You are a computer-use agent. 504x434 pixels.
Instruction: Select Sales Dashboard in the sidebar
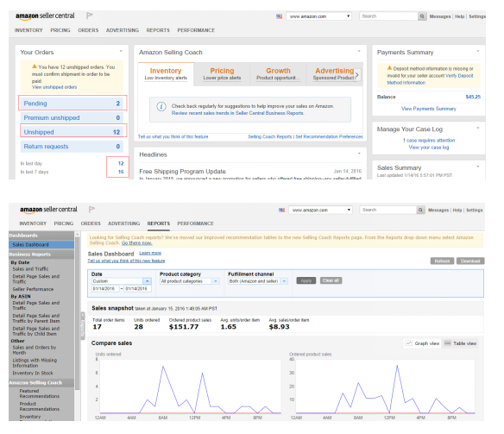coord(41,245)
